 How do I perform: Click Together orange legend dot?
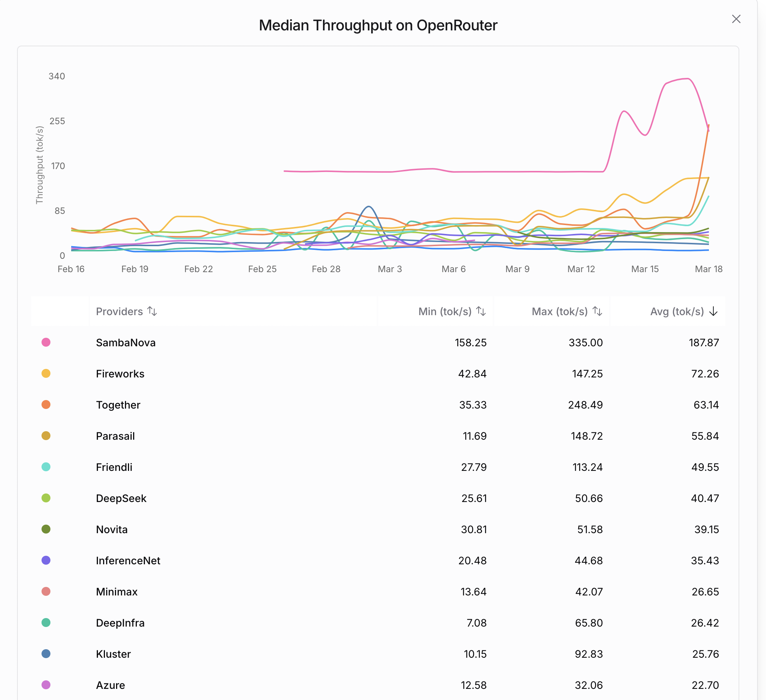[x=46, y=405]
